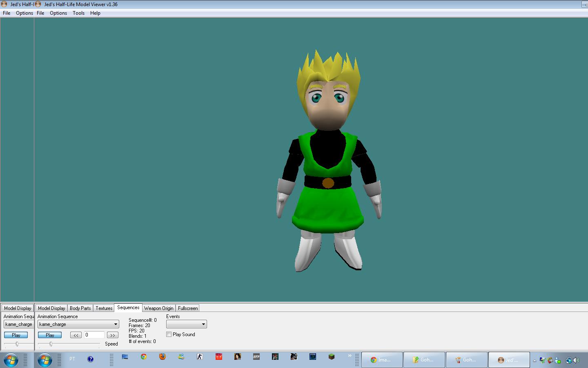Launch Firefox from the quick launch bar
The height and width of the screenshot is (368, 588).
pyautogui.click(x=163, y=357)
